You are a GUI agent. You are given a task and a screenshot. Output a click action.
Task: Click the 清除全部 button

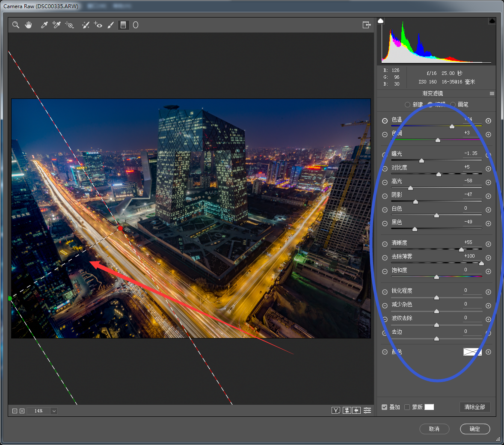tap(474, 407)
